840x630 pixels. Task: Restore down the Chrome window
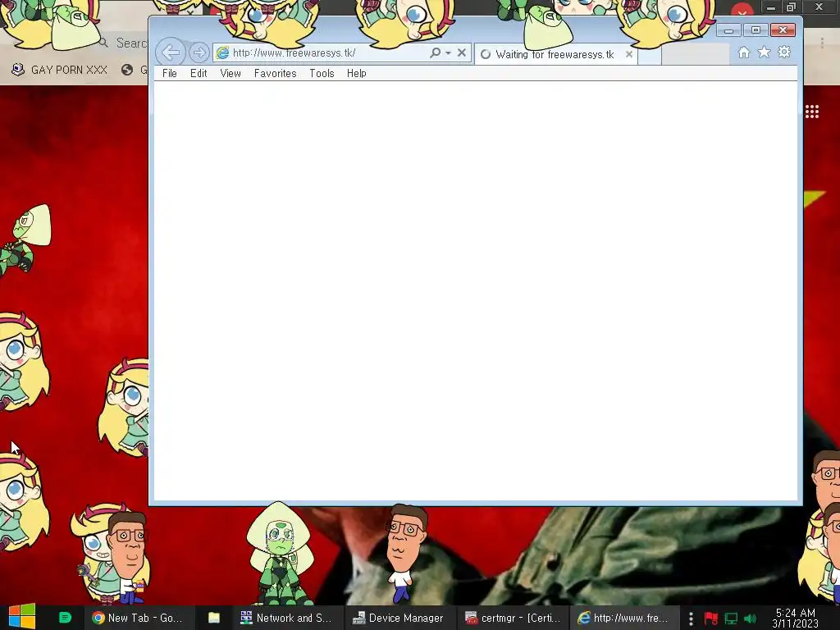click(x=791, y=7)
